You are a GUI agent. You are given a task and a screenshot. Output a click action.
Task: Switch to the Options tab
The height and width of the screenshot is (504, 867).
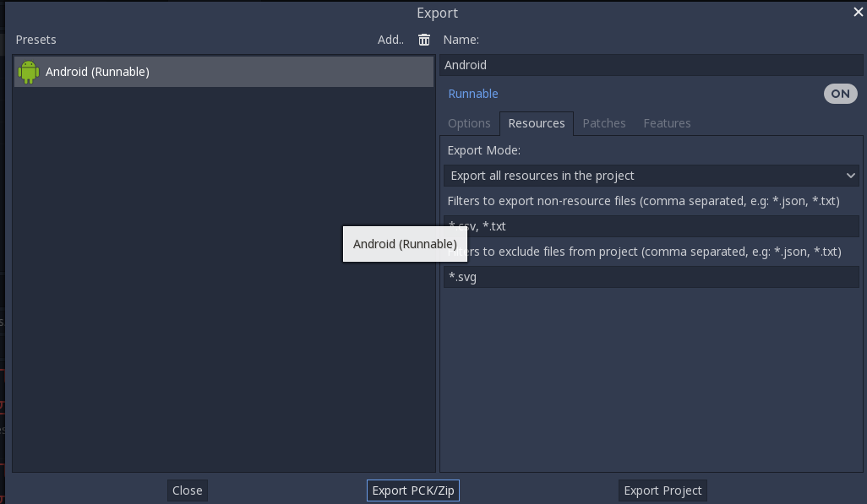[x=469, y=123]
